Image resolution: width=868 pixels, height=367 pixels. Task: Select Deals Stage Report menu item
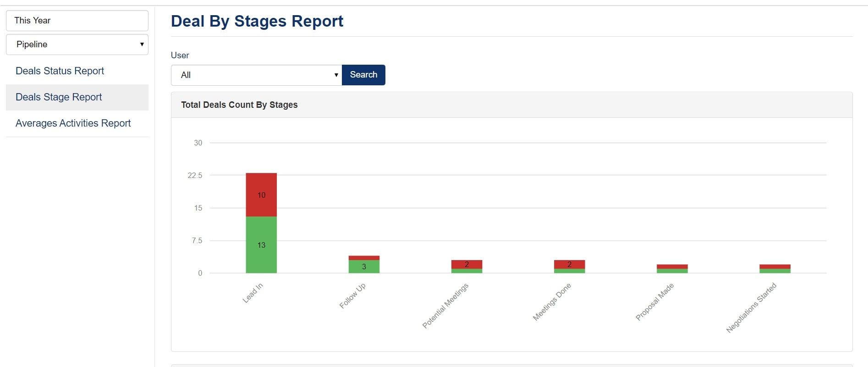point(59,97)
